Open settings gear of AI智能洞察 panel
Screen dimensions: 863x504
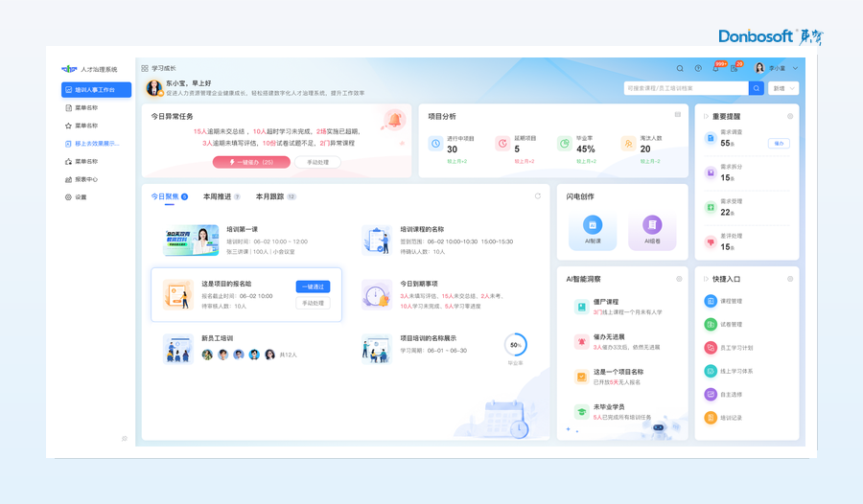coord(679,279)
